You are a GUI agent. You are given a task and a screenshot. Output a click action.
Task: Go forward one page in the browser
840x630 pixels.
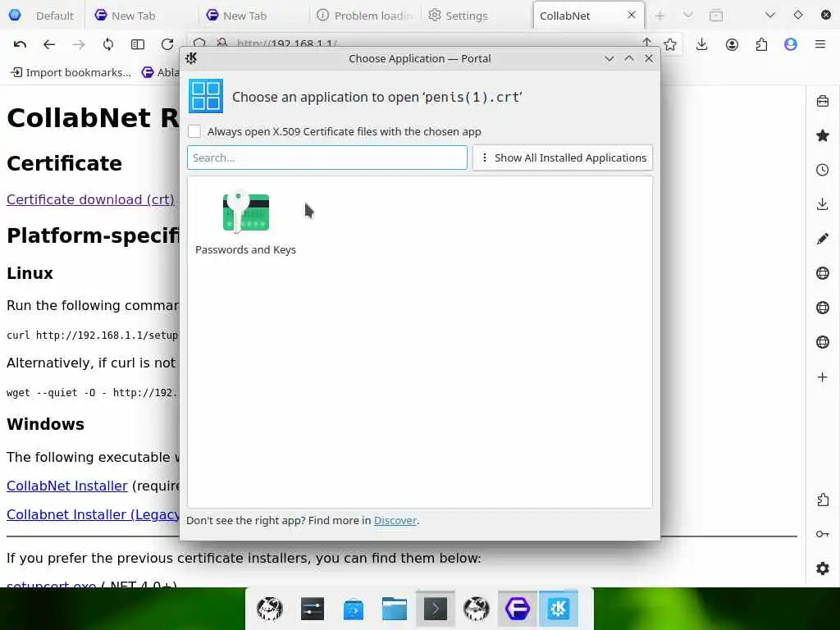[x=78, y=44]
